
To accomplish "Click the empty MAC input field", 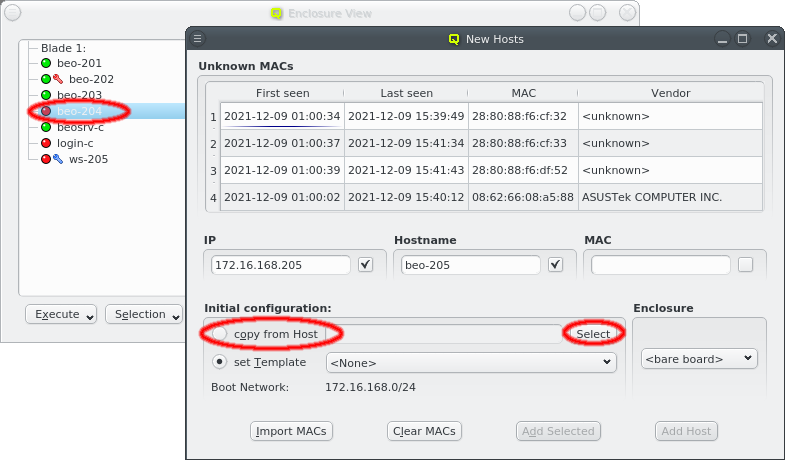I will point(660,265).
